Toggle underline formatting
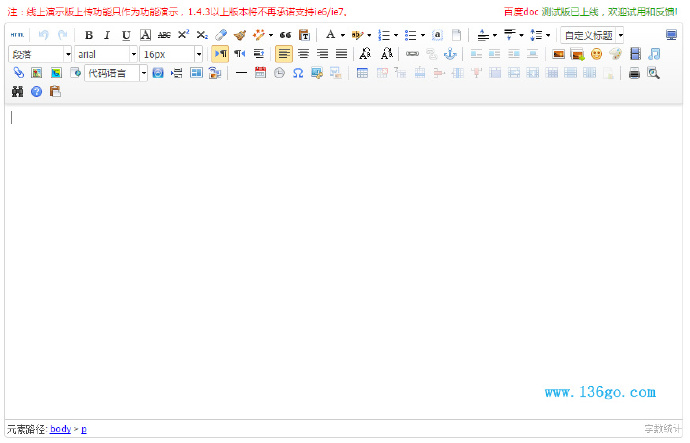Viewport: 690px width, 443px height. [126, 35]
